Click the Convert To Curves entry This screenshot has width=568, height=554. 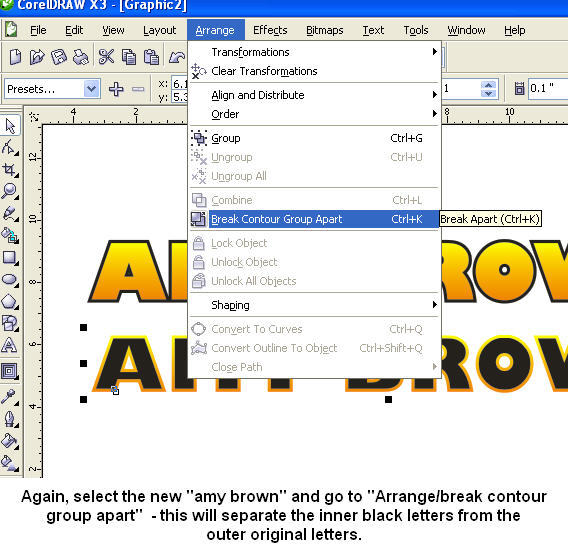(314, 329)
